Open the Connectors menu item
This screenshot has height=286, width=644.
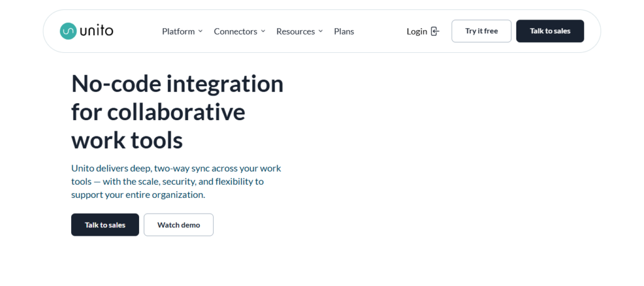tap(235, 31)
